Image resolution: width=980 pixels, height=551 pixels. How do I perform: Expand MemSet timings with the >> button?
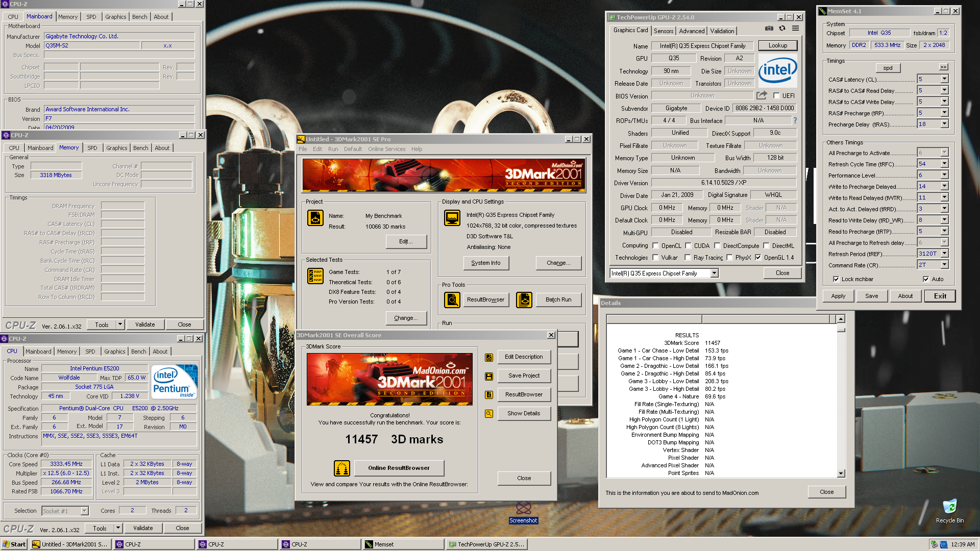(x=943, y=67)
